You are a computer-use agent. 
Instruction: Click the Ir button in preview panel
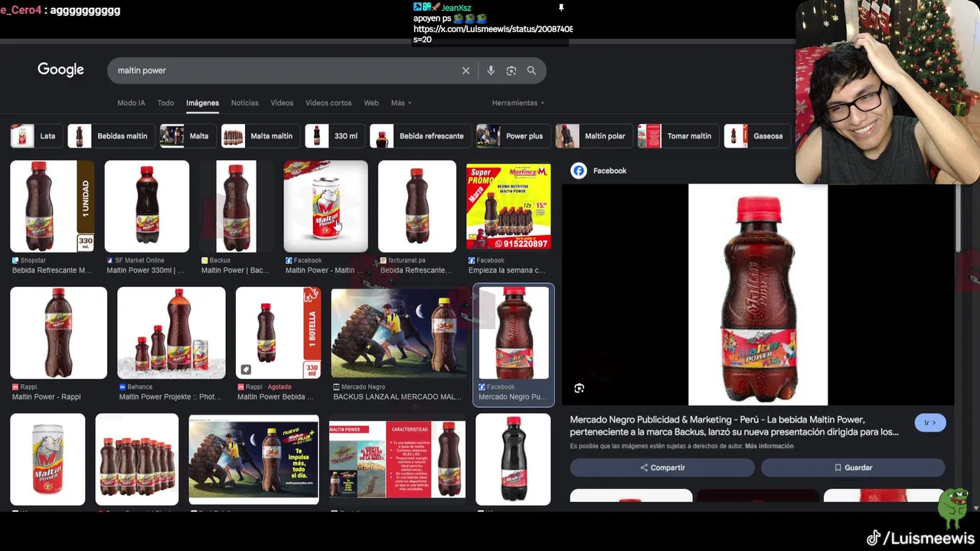point(930,423)
